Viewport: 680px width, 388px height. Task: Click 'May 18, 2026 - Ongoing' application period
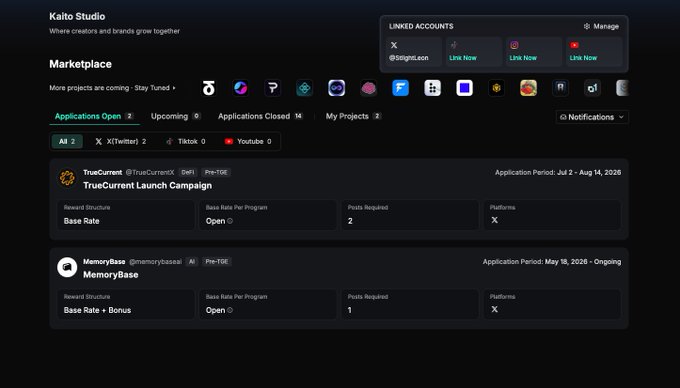[x=583, y=262]
